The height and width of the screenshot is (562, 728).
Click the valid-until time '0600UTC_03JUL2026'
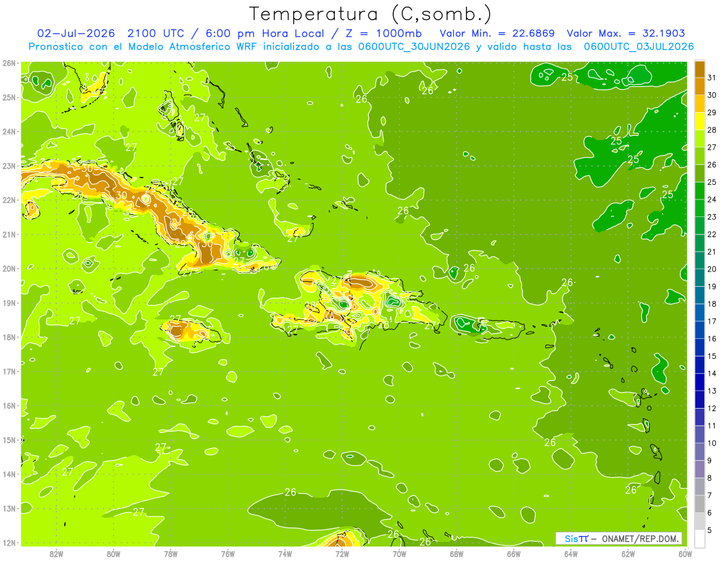pyautogui.click(x=639, y=47)
